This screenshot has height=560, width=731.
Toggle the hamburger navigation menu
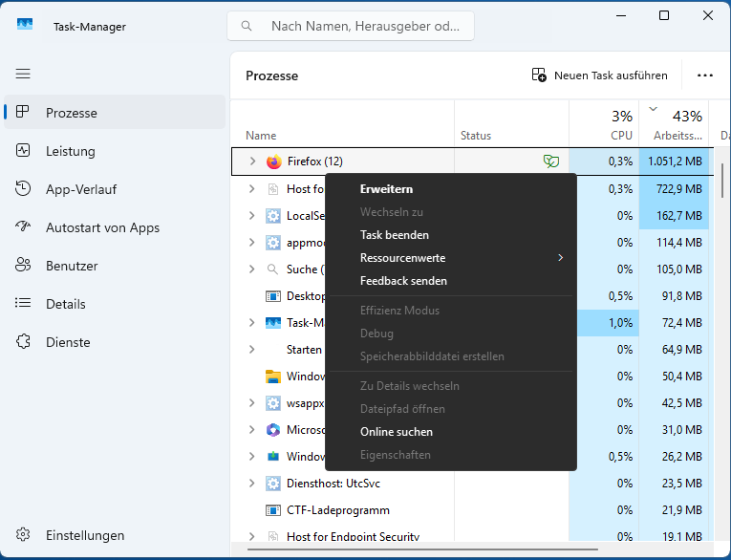[x=23, y=74]
